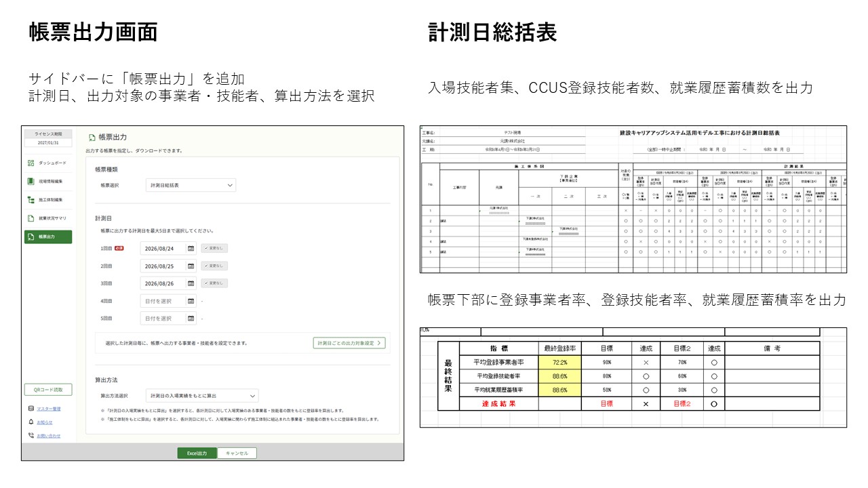Open the 就業状況サマリ document icon
Viewport: 868px width, 488px height.
[x=31, y=218]
